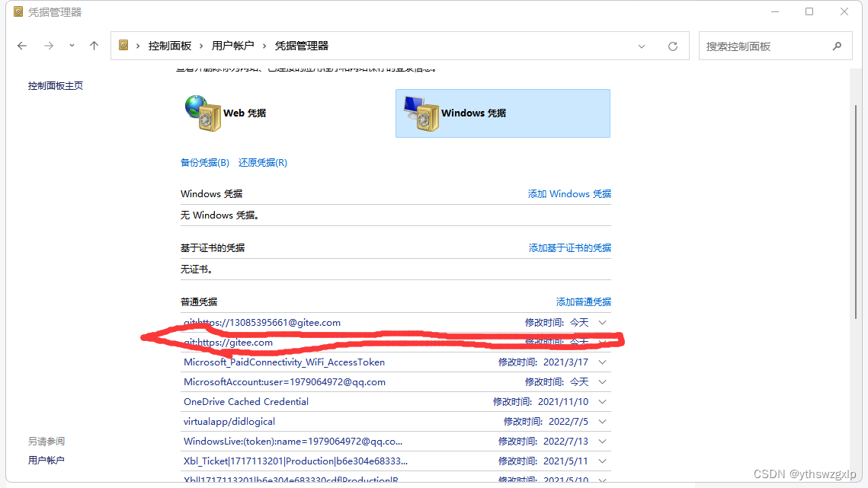Image resolution: width=868 pixels, height=488 pixels.
Task: Switch to Web 凭据 tab
Action: (244, 113)
